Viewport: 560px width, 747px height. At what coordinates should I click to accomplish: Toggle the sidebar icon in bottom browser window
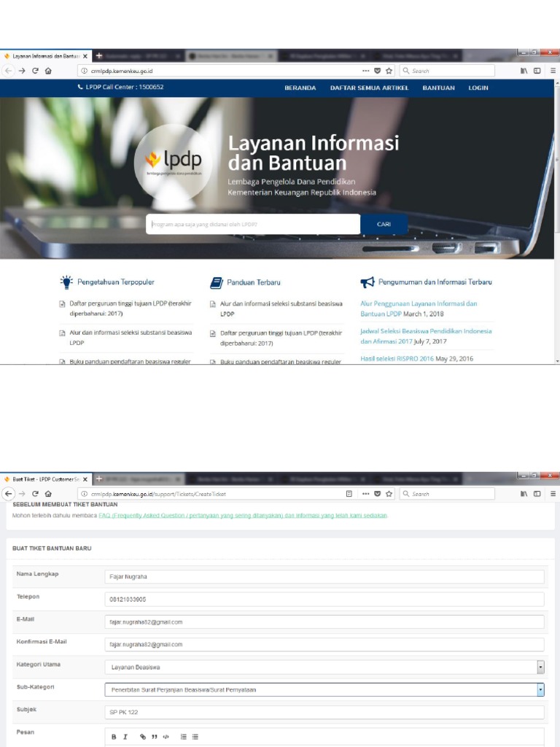pyautogui.click(x=537, y=494)
